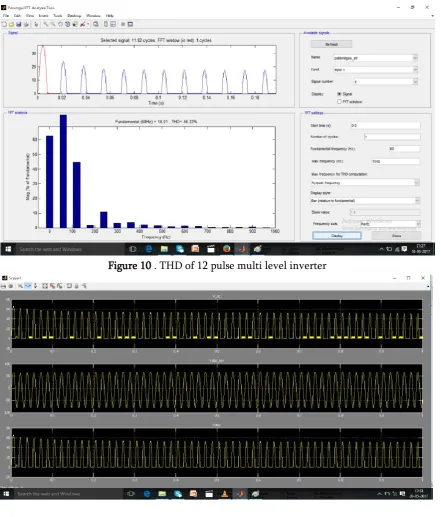Select the FFT window radio button
Viewport: 441px width, 517px height.
[x=339, y=102]
